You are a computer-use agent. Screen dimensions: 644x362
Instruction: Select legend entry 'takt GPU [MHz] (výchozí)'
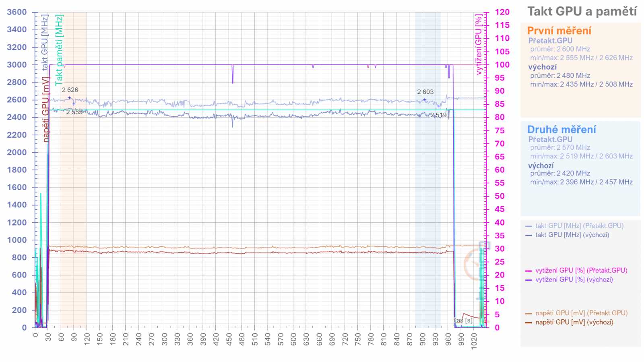pos(572,235)
